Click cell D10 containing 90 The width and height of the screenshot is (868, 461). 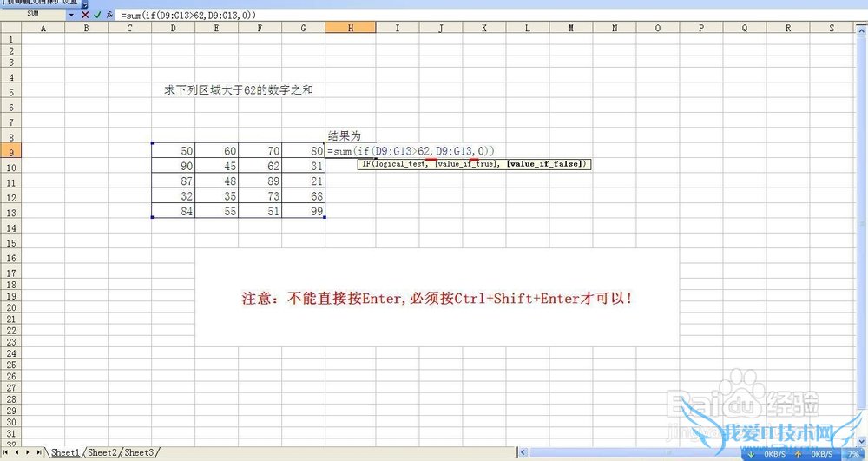pos(174,166)
